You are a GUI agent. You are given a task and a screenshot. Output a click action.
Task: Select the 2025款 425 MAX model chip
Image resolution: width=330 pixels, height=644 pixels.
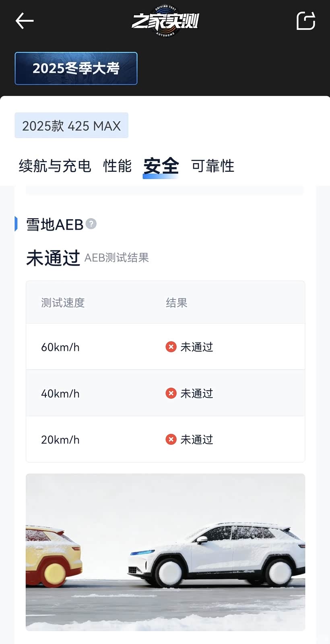click(x=71, y=126)
